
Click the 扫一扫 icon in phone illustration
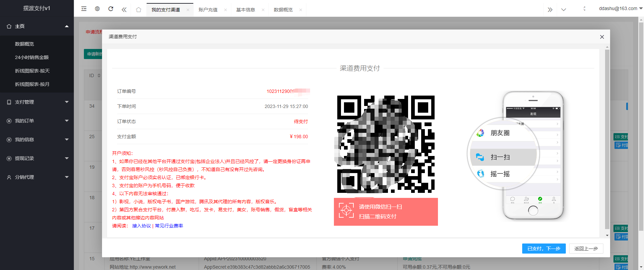click(x=480, y=157)
